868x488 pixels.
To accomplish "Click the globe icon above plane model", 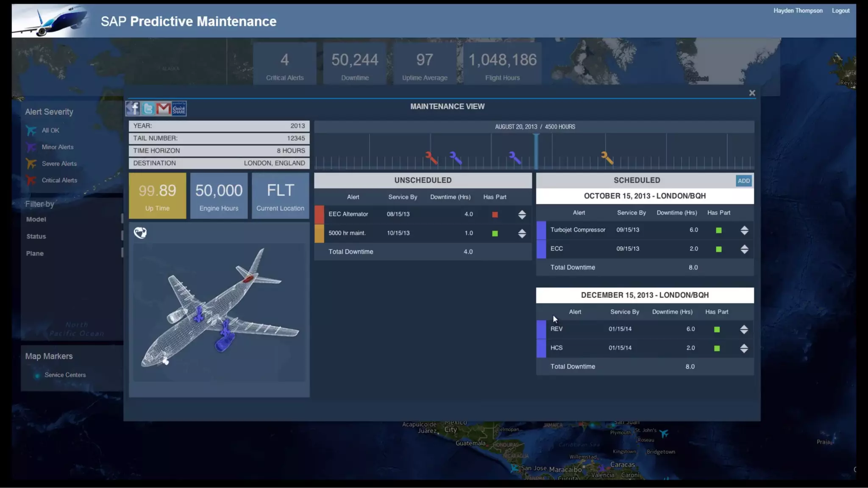I will 140,233.
